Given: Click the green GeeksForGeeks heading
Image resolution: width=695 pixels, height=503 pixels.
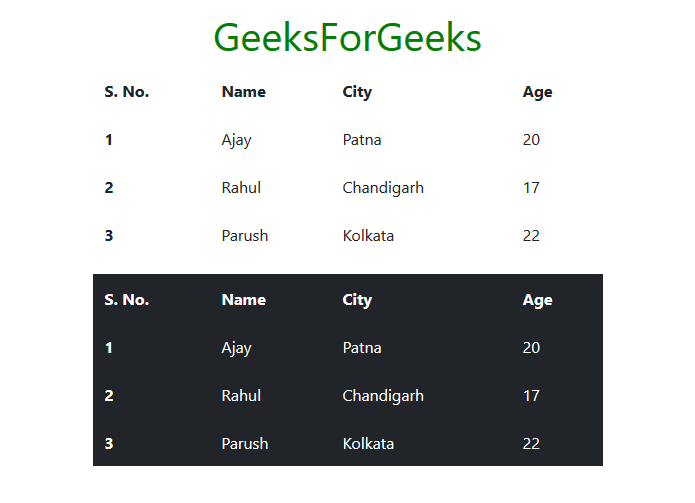Looking at the screenshot, I should point(347,38).
